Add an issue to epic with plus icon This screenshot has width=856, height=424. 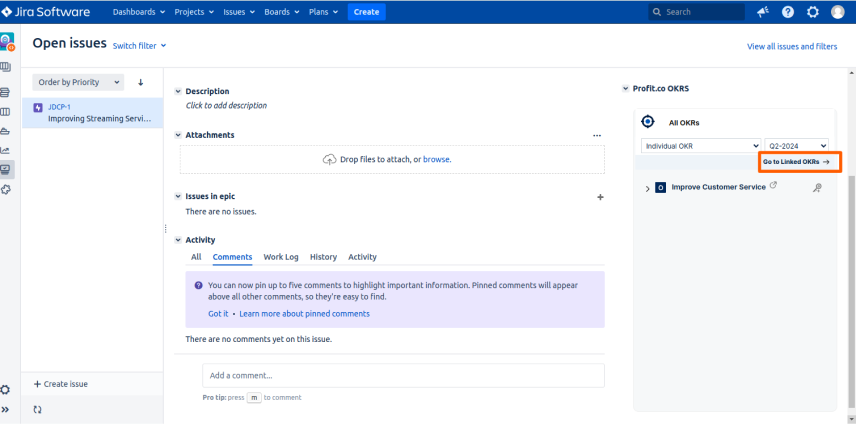tap(600, 197)
